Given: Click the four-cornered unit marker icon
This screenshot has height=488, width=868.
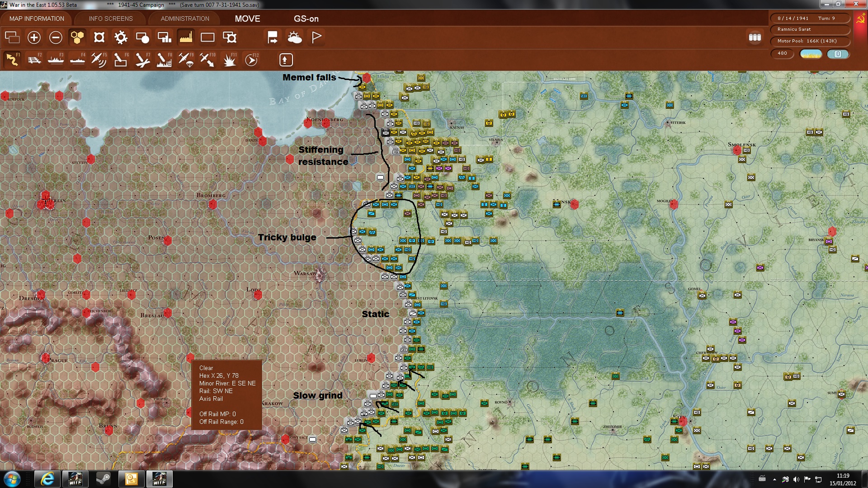Looking at the screenshot, I should click(99, 38).
